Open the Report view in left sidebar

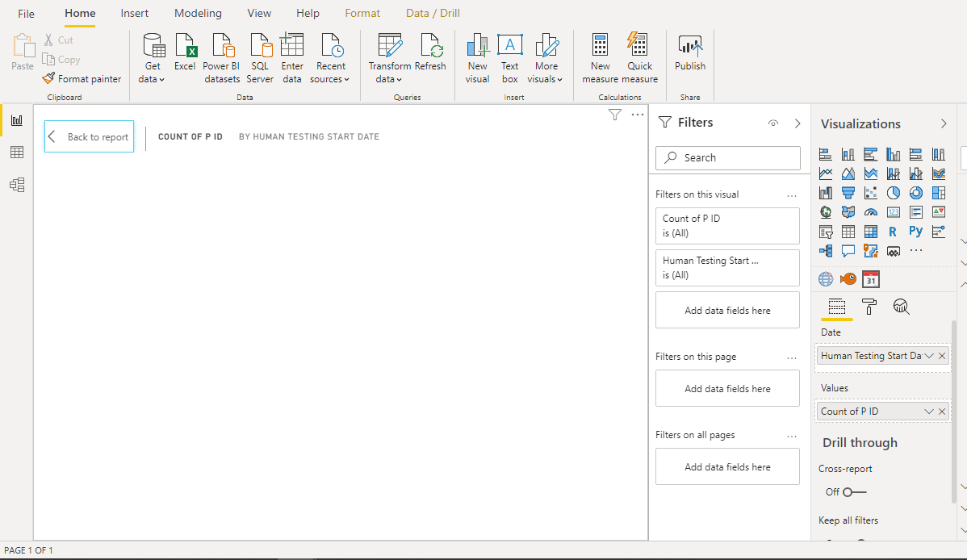pyautogui.click(x=17, y=120)
